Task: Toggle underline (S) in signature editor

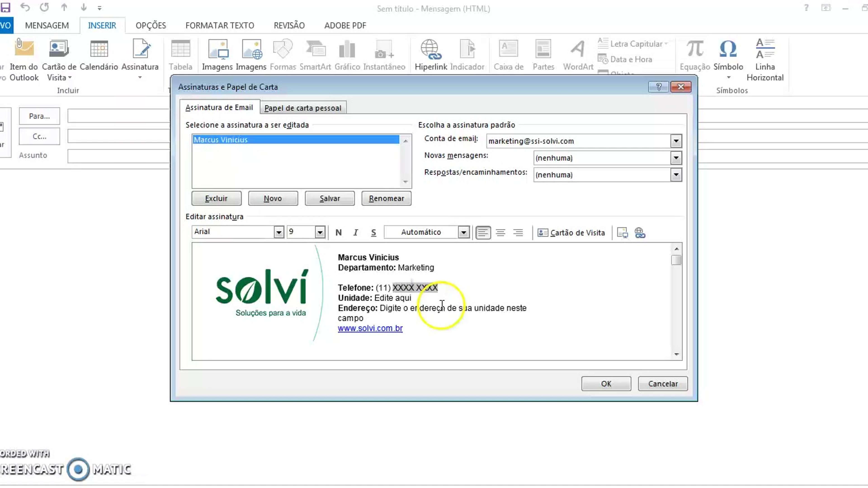Action: (x=373, y=232)
